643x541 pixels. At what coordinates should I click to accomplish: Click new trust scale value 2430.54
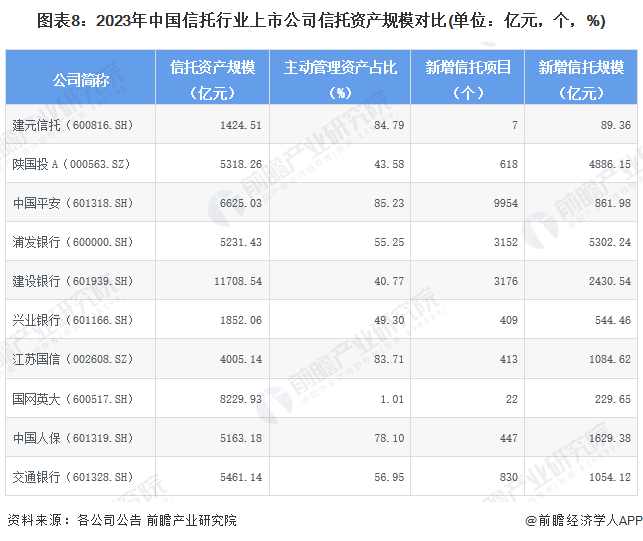coord(610,281)
